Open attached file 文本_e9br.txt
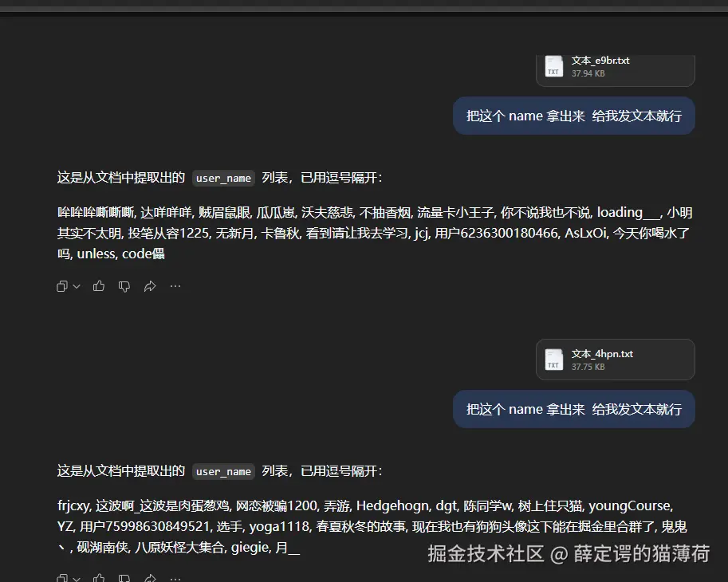Screen dimensions: 728x582 tap(616, 69)
